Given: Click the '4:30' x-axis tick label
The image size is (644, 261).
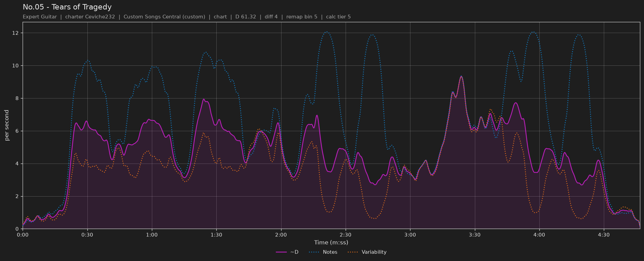Looking at the screenshot, I should pos(604,235).
